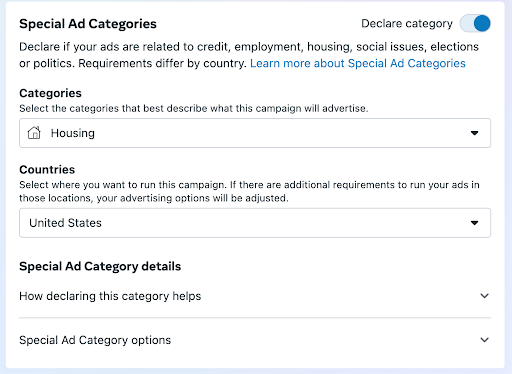Open the Housing categories dropdown

(x=255, y=133)
